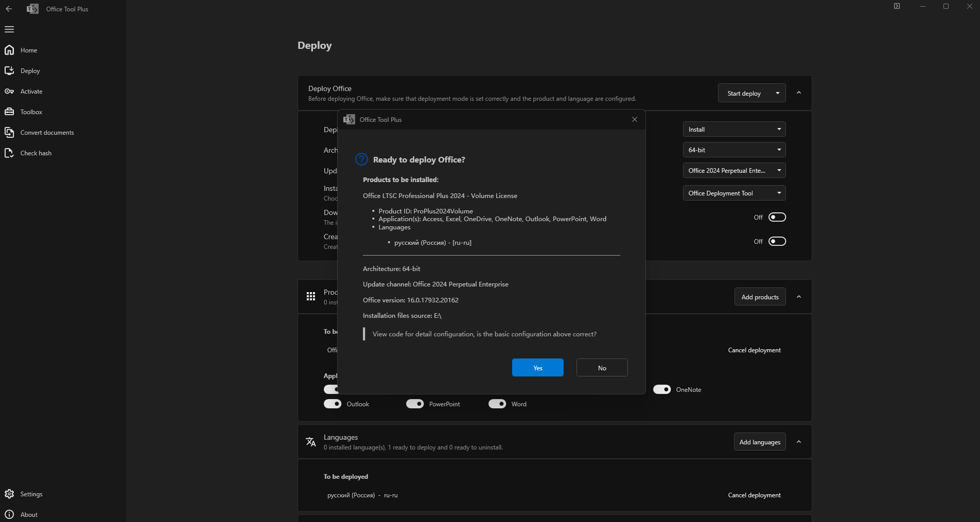The height and width of the screenshot is (522, 980).
Task: Click the Start deploy button
Action: 744,93
